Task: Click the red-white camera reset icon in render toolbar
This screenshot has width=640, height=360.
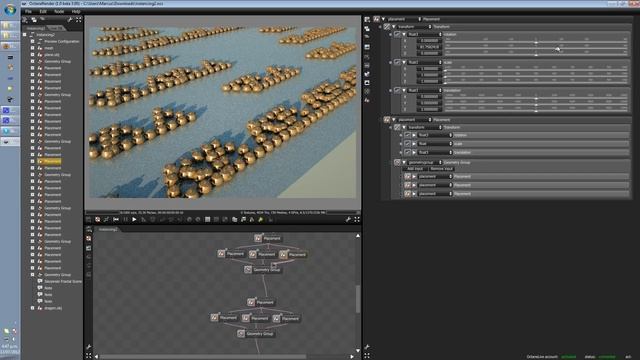Action: (98, 220)
